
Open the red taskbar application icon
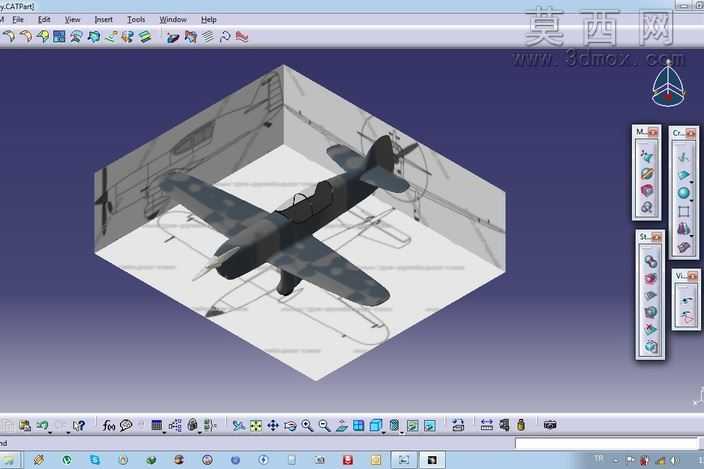(348, 460)
